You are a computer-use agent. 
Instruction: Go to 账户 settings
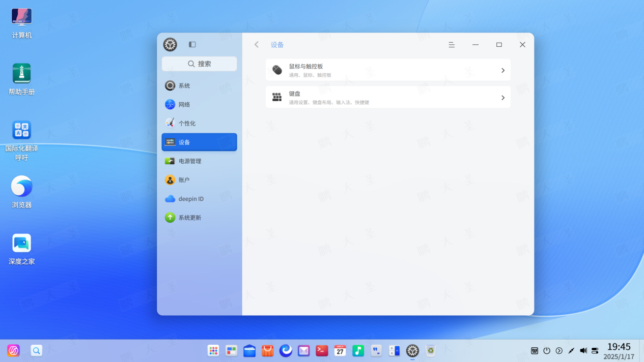coord(199,179)
